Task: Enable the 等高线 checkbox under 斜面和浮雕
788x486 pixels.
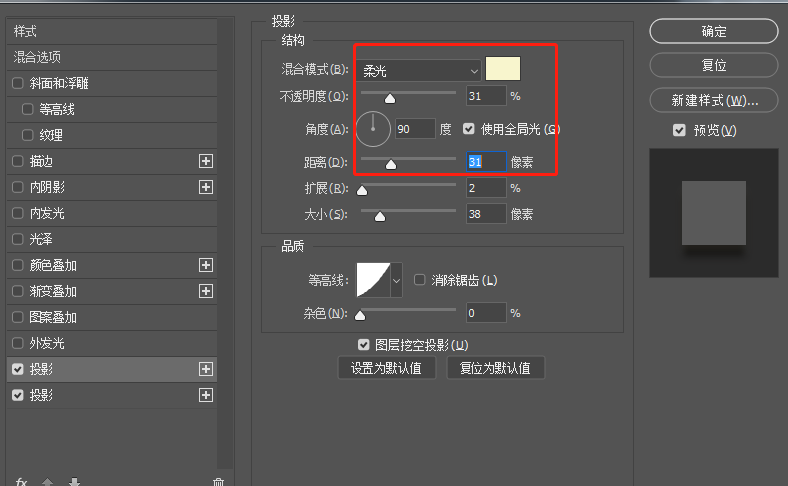Action: [x=28, y=109]
